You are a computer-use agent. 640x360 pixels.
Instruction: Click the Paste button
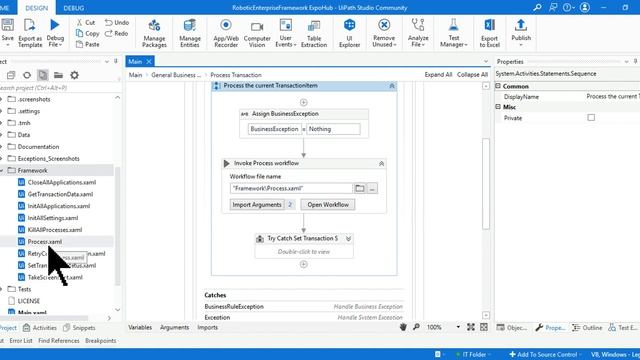[87, 44]
